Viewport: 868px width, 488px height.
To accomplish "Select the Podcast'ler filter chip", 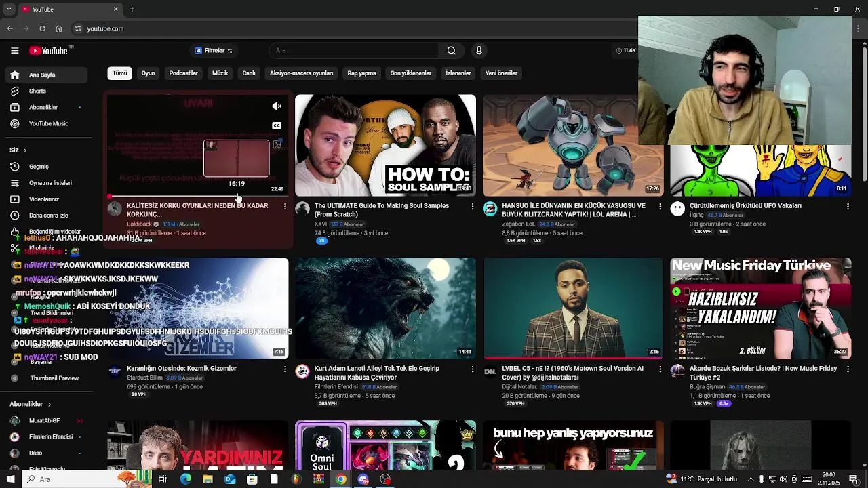I will coord(183,73).
